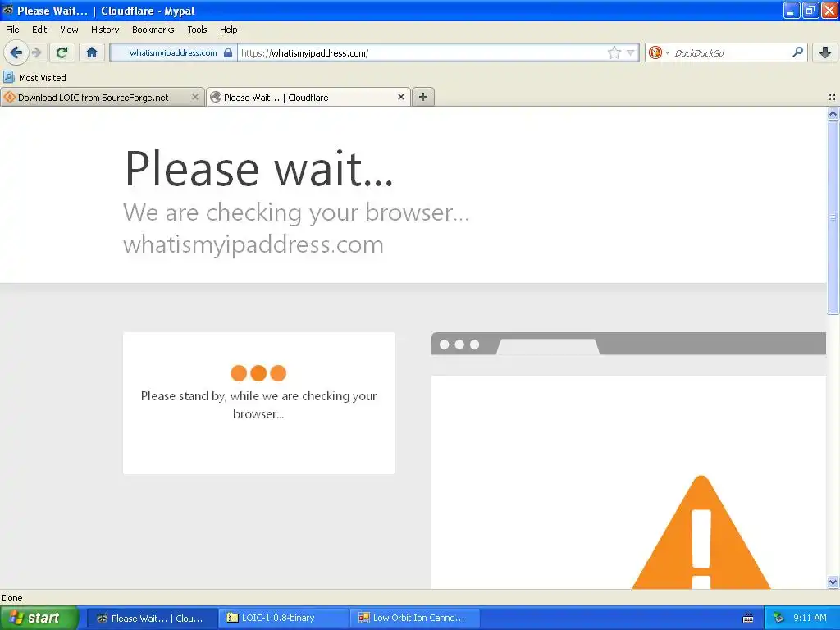Focus the URL address field
Image resolution: width=840 pixels, height=630 pixels.
tap(423, 53)
